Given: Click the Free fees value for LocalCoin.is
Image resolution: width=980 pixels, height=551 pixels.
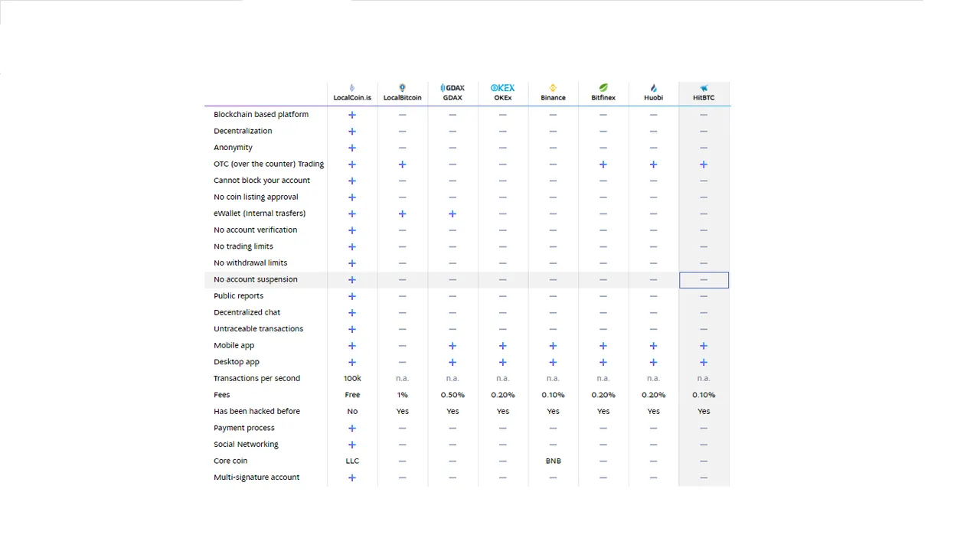Looking at the screenshot, I should point(352,395).
